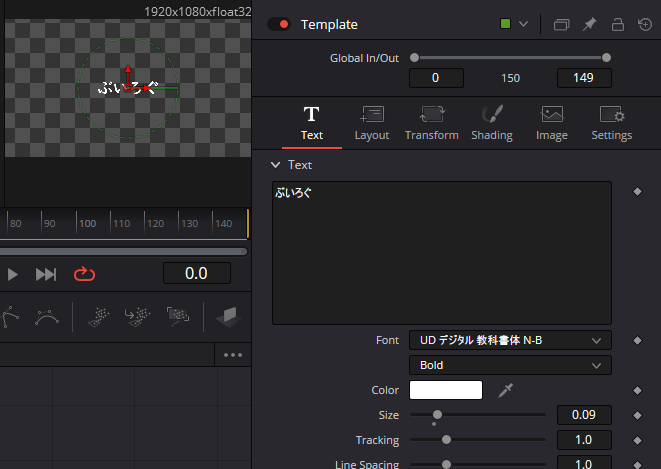Add keyframe for the Font
661x469 pixels.
637,340
